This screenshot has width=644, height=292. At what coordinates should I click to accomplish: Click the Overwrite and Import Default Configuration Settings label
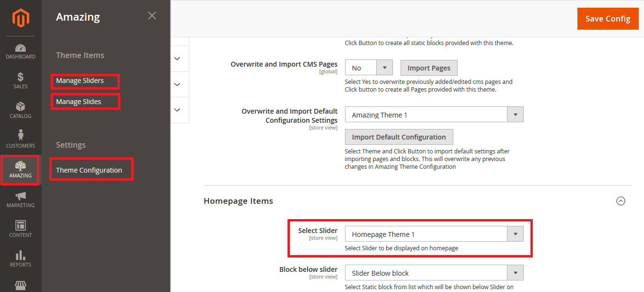coord(289,116)
